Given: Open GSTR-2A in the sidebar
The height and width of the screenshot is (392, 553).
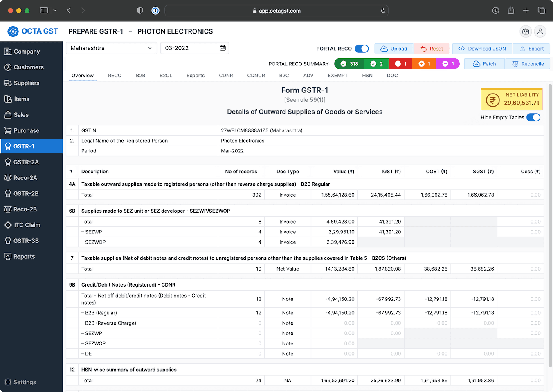Looking at the screenshot, I should click(31, 162).
